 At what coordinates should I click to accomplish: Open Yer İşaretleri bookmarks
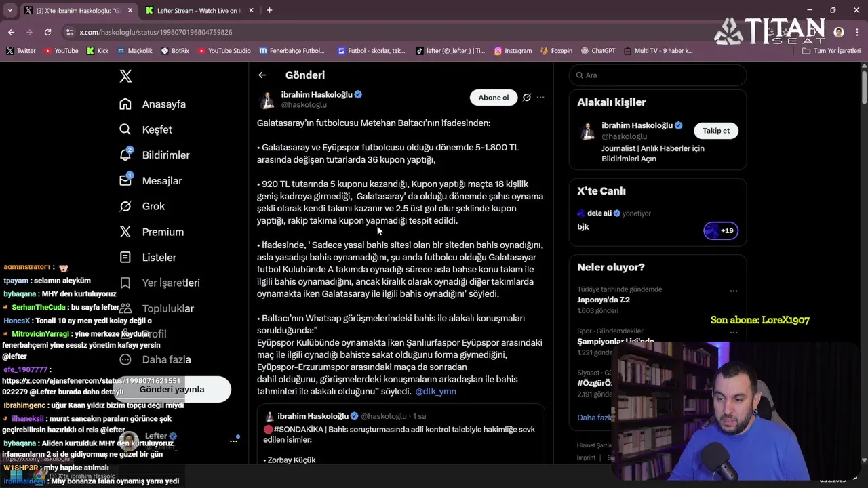point(159,283)
